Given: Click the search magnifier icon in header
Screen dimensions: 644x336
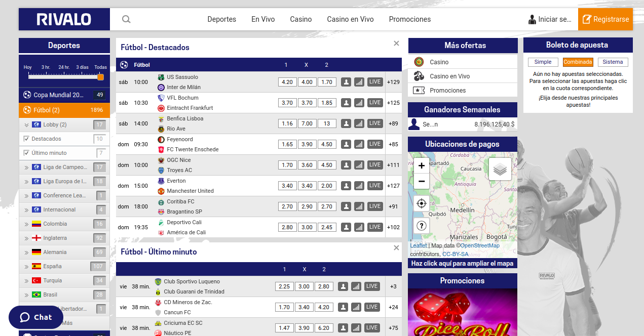Looking at the screenshot, I should tap(126, 19).
